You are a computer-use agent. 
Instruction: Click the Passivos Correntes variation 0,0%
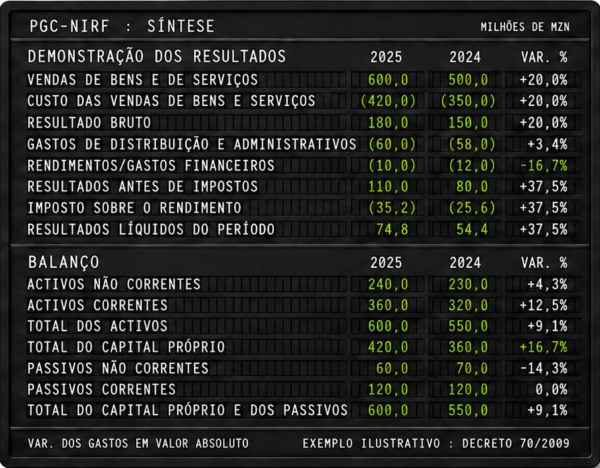click(x=551, y=390)
